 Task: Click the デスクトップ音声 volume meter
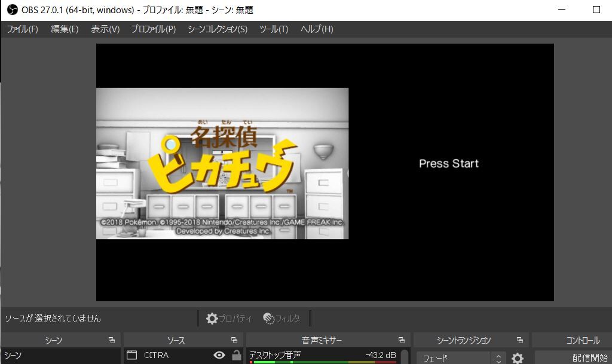[x=323, y=362]
